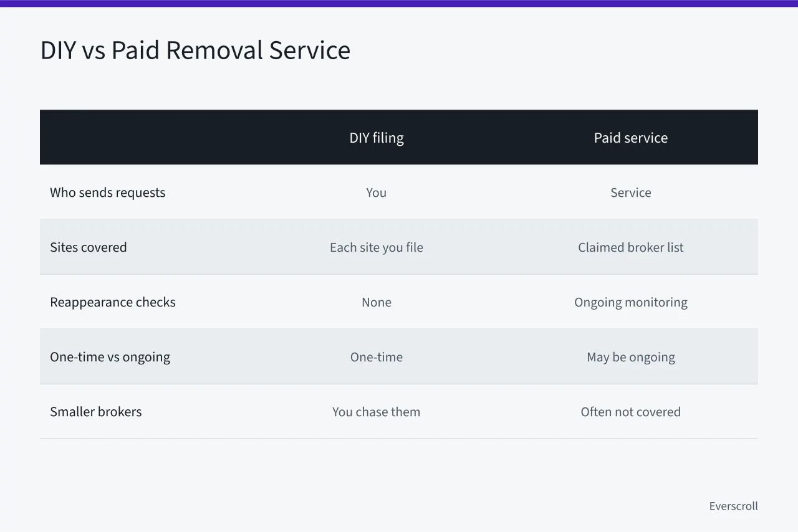
Task: Click the Who sends requests row label
Action: tap(108, 192)
